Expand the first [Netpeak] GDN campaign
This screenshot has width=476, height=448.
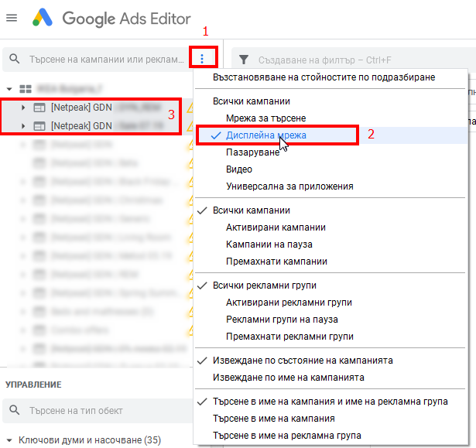(23, 108)
